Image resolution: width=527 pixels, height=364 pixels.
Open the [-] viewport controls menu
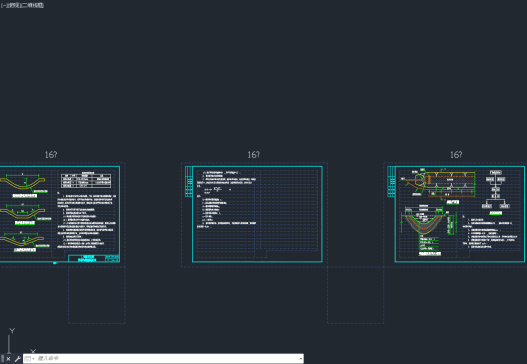(3, 5)
